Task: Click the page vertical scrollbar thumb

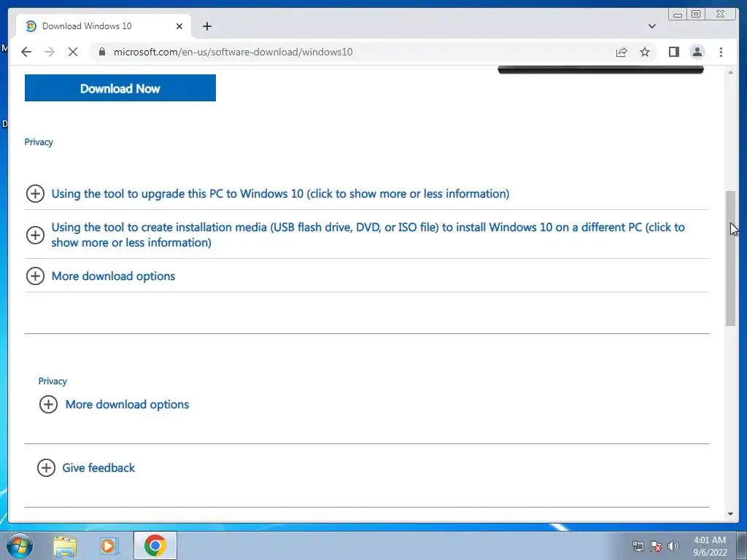Action: point(731,258)
